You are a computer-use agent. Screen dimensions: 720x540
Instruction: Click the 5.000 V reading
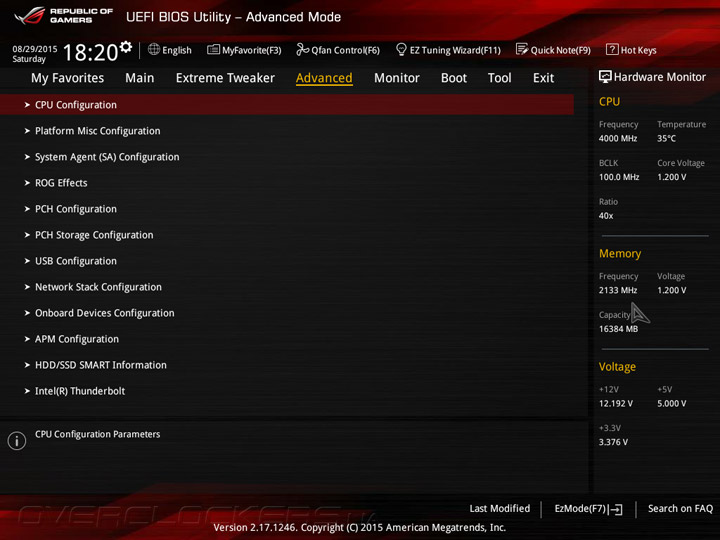pyautogui.click(x=671, y=404)
